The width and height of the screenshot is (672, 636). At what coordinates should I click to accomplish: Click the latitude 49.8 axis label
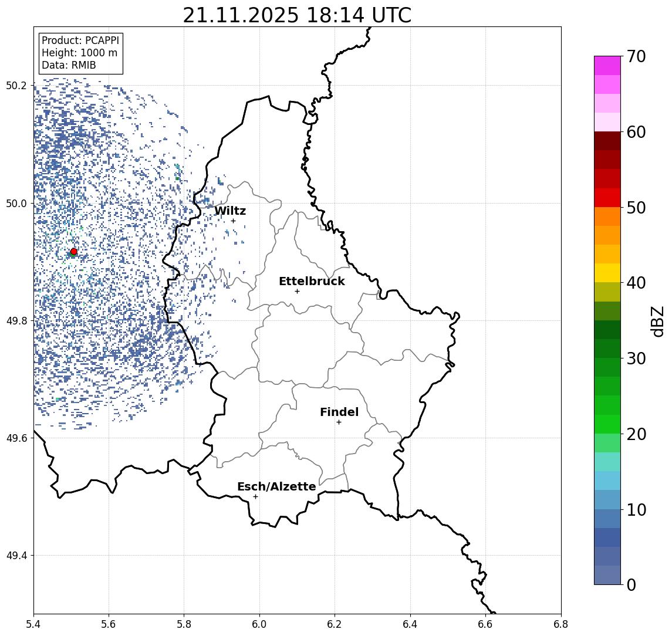(x=16, y=320)
